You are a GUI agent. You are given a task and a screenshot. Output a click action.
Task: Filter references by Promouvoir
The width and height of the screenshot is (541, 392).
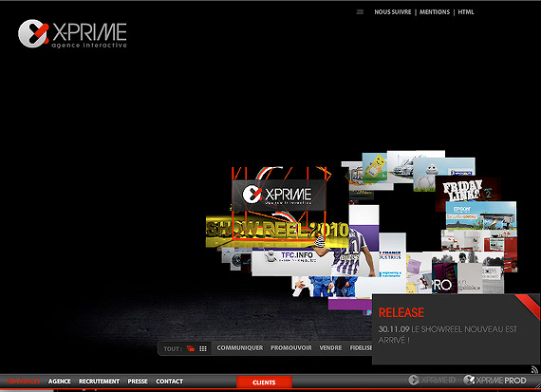click(290, 347)
